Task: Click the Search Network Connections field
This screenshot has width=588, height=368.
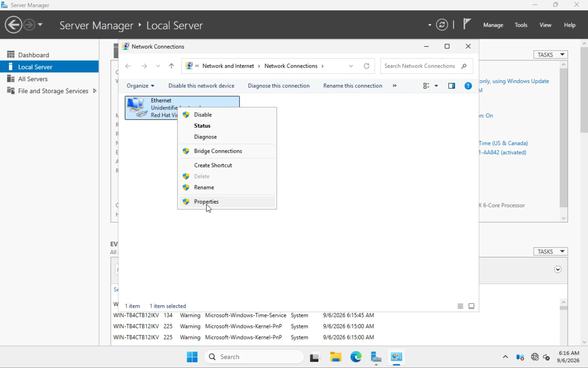Action: pos(427,66)
